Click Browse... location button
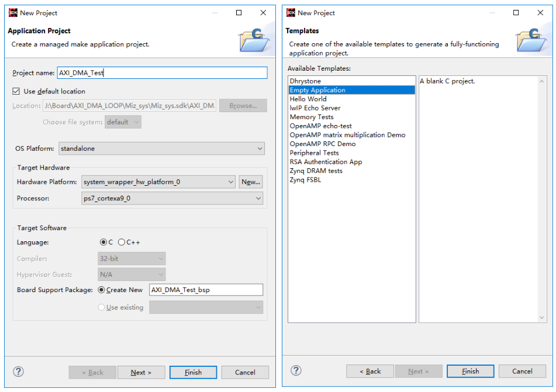 tap(243, 106)
